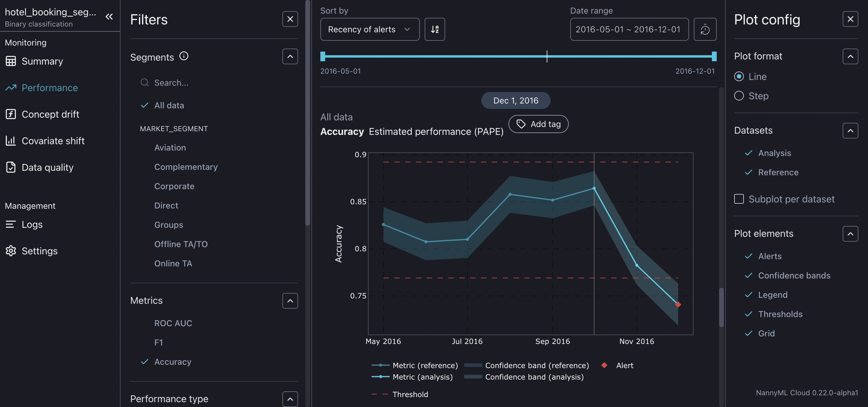Click the Add tag button

point(538,124)
